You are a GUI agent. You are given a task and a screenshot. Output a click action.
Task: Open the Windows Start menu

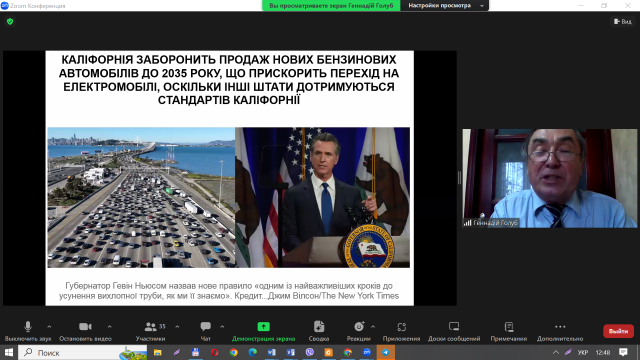(x=9, y=352)
